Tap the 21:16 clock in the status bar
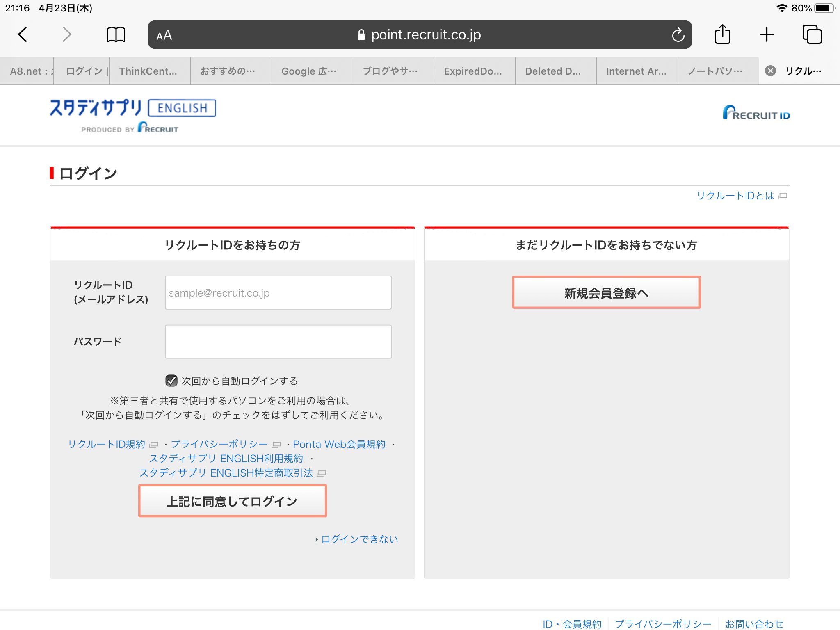This screenshot has height=630, width=840. click(x=17, y=8)
